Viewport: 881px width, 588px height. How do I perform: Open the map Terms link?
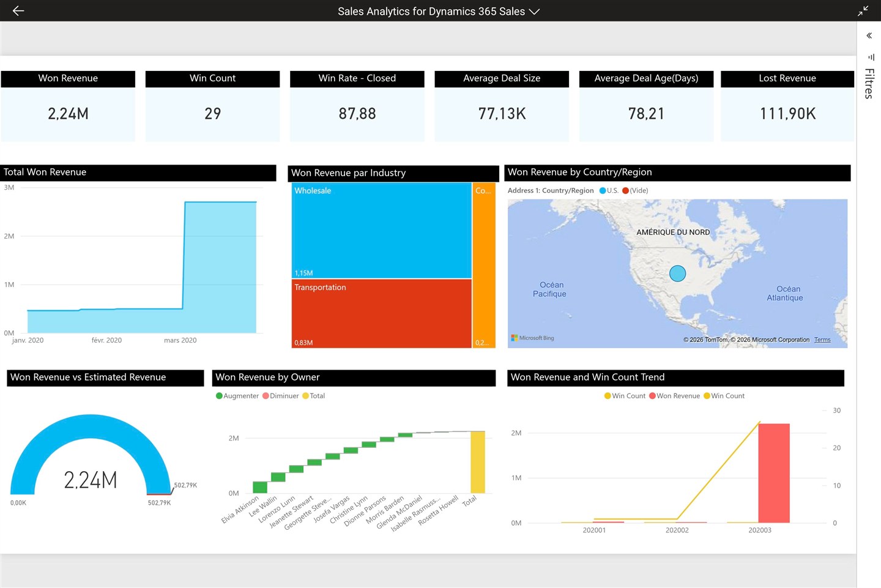pos(822,340)
